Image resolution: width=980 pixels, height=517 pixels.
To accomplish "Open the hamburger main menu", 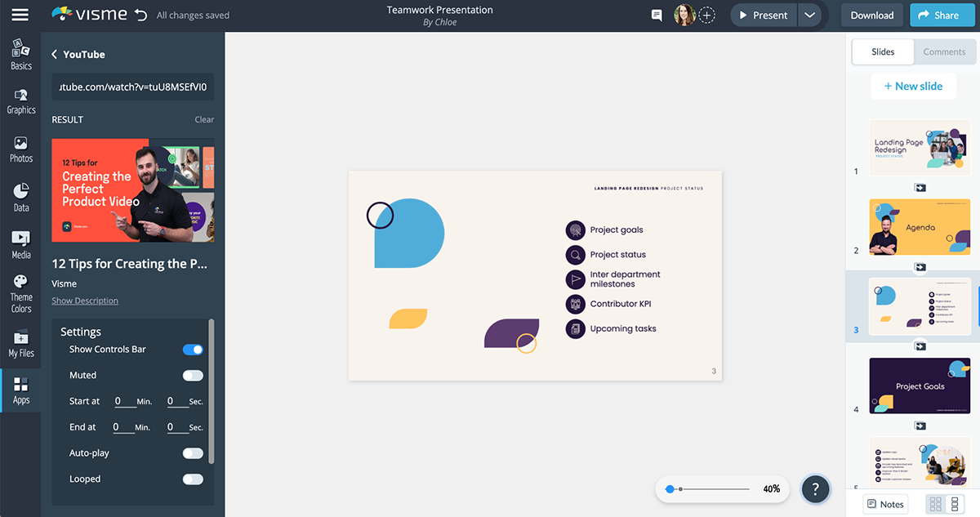I will [20, 15].
